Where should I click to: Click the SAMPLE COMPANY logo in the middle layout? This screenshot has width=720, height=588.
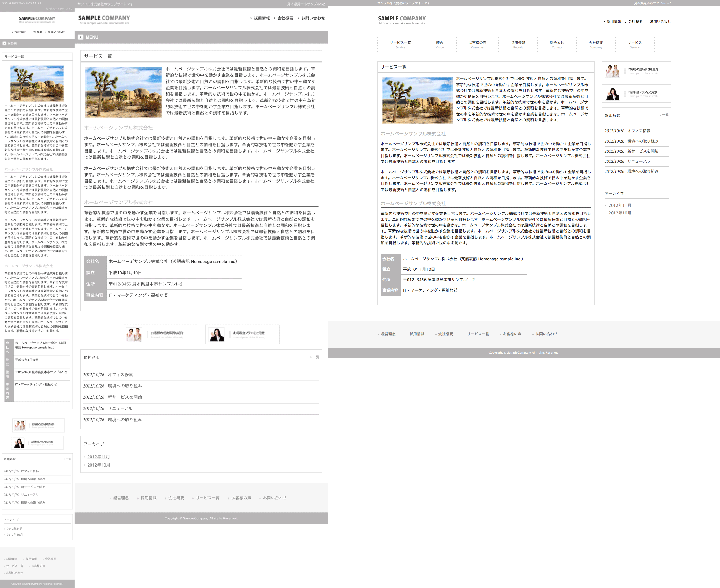(104, 19)
